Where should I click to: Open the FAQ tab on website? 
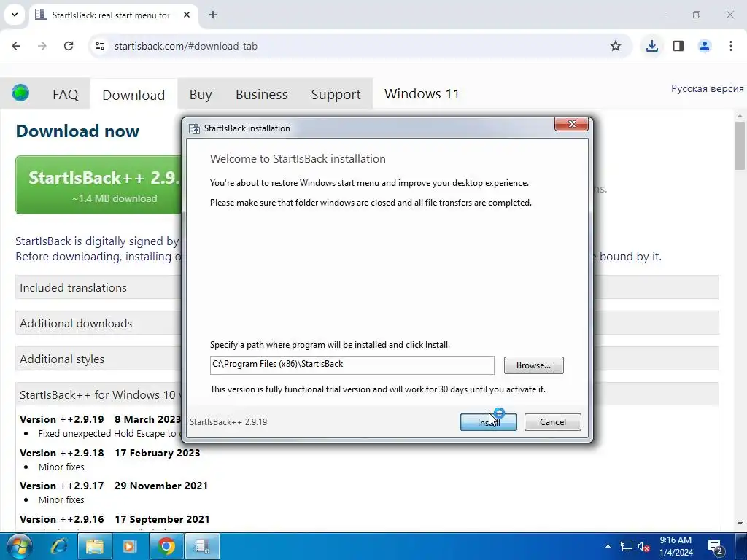pyautogui.click(x=65, y=94)
